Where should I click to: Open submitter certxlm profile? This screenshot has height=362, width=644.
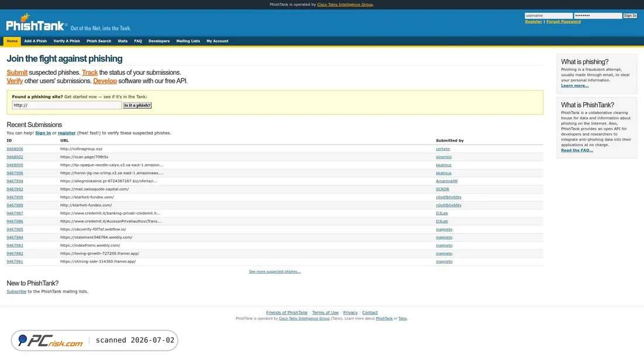pyautogui.click(x=443, y=149)
